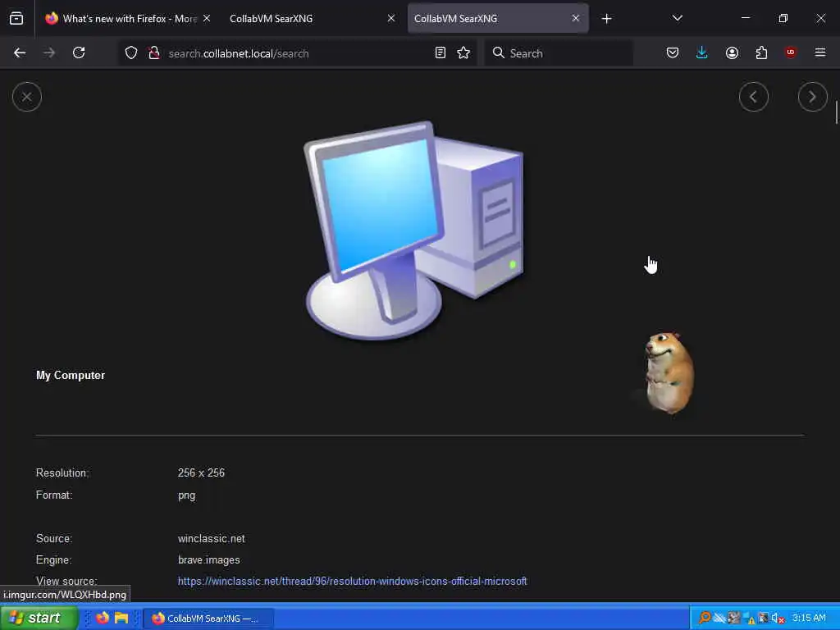Click the insecure connection padlock icon
This screenshot has width=840, height=630.
point(154,52)
